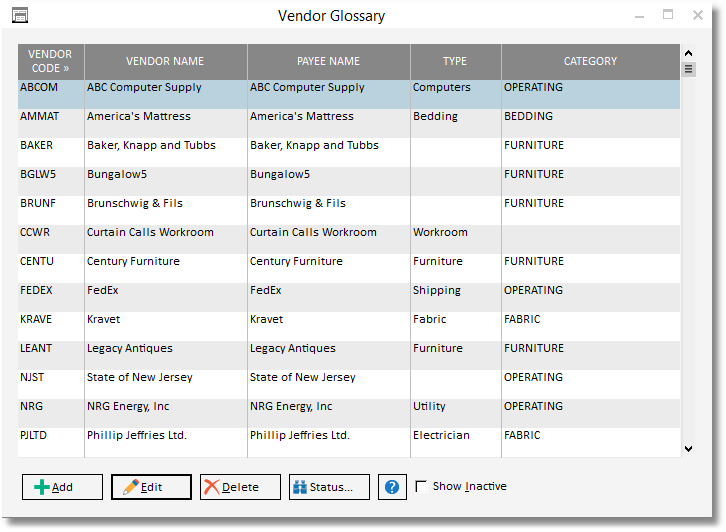Sort by the Category column header
This screenshot has height=532, width=726.
point(591,61)
